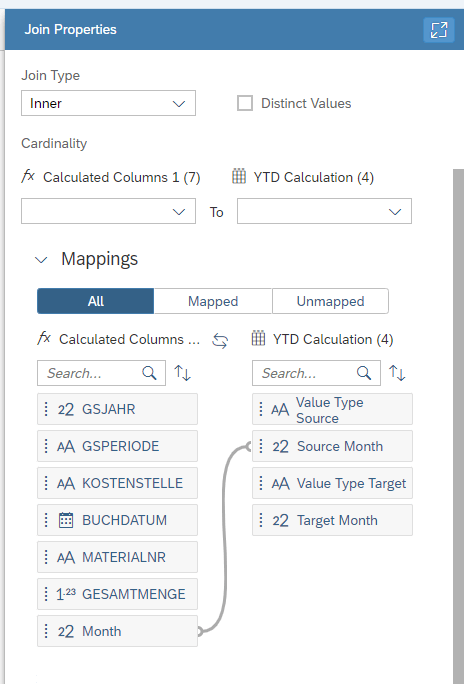
Task: Click the drag handle dots of GSJAHR
Action: [46, 409]
